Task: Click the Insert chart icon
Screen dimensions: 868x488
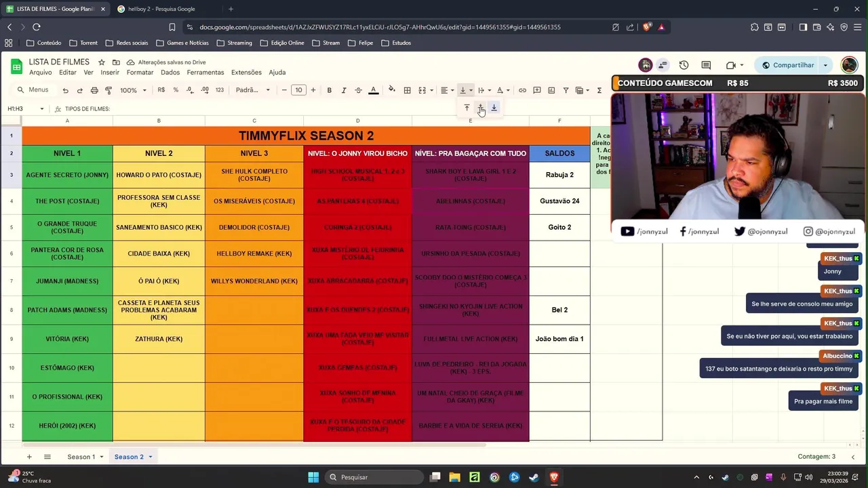Action: click(551, 90)
